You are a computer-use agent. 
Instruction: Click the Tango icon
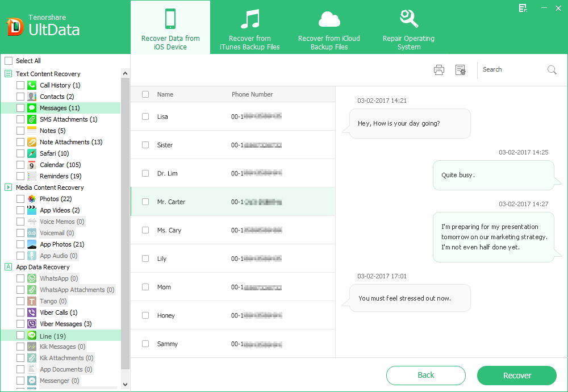(x=32, y=301)
